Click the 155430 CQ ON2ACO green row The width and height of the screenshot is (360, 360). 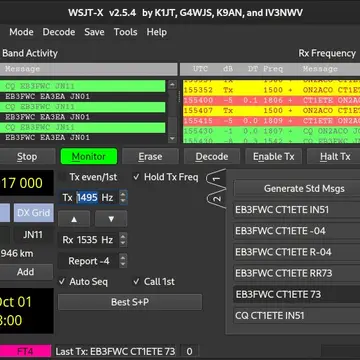point(272,131)
